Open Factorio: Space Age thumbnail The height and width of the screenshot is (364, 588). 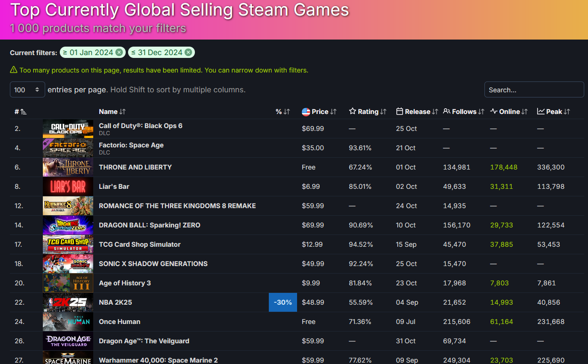click(68, 148)
